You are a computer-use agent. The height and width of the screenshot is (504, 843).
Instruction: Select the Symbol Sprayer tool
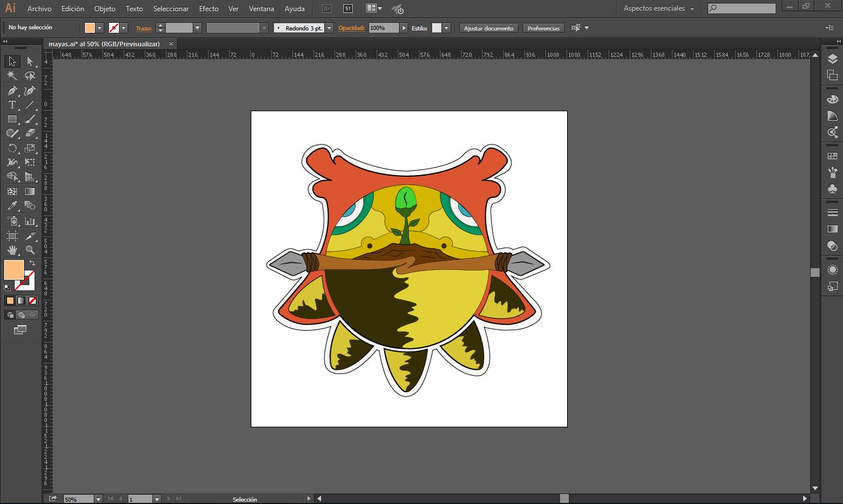coord(12,221)
